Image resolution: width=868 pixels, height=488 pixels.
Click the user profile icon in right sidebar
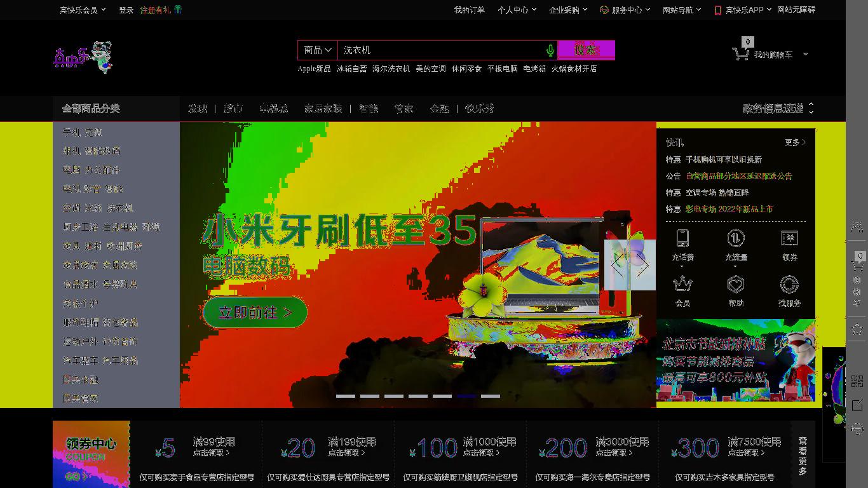coord(857,227)
